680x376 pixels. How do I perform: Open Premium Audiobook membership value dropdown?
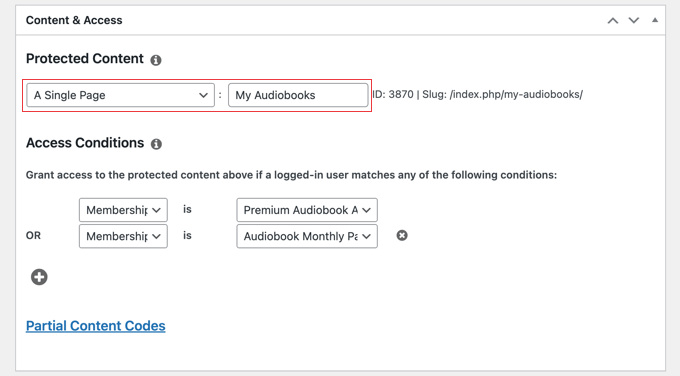pyautogui.click(x=307, y=210)
